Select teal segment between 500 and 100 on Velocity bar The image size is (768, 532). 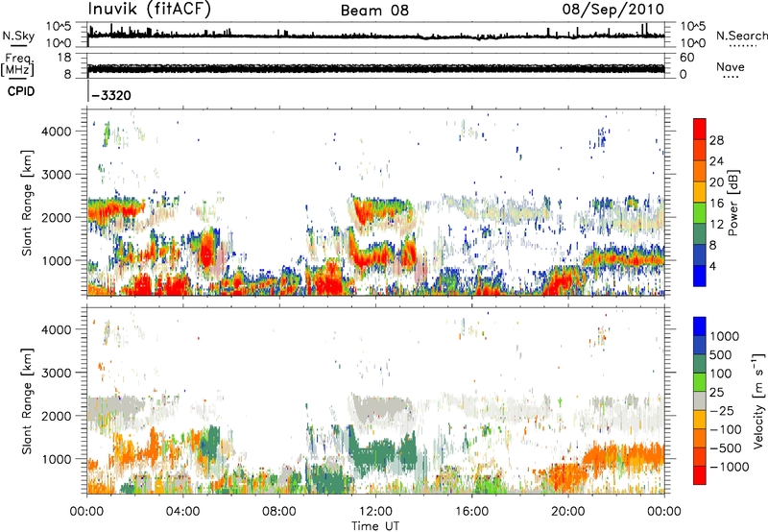pos(700,365)
